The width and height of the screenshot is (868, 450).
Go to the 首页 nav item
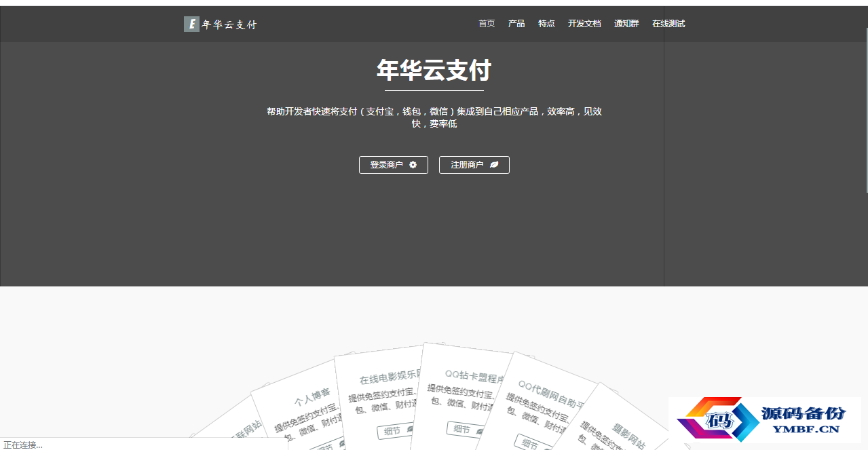coord(487,24)
